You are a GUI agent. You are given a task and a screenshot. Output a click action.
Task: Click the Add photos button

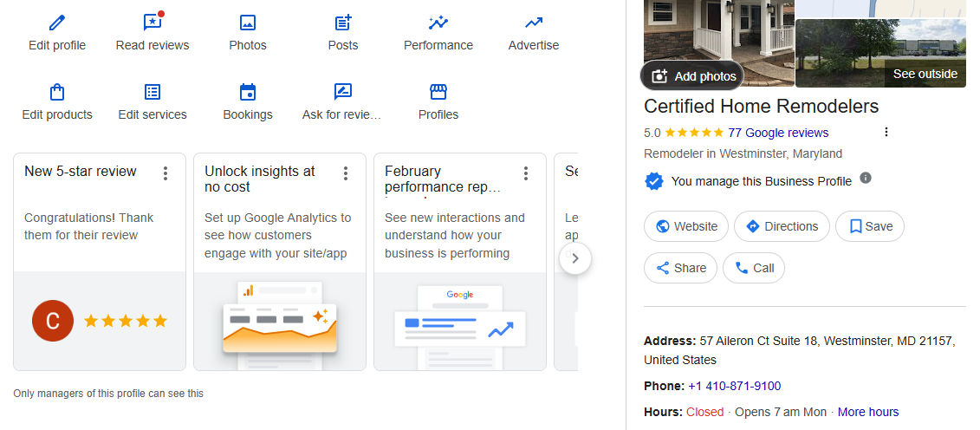point(692,76)
